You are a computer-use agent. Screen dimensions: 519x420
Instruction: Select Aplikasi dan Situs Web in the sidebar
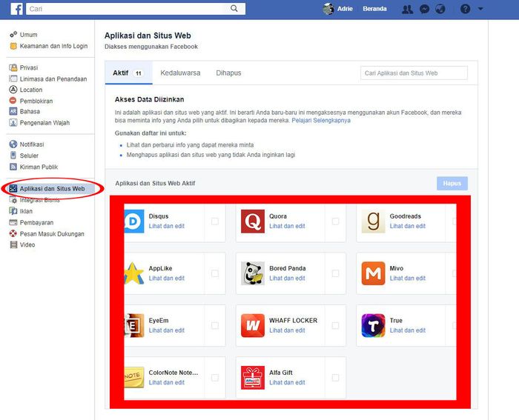coord(52,188)
